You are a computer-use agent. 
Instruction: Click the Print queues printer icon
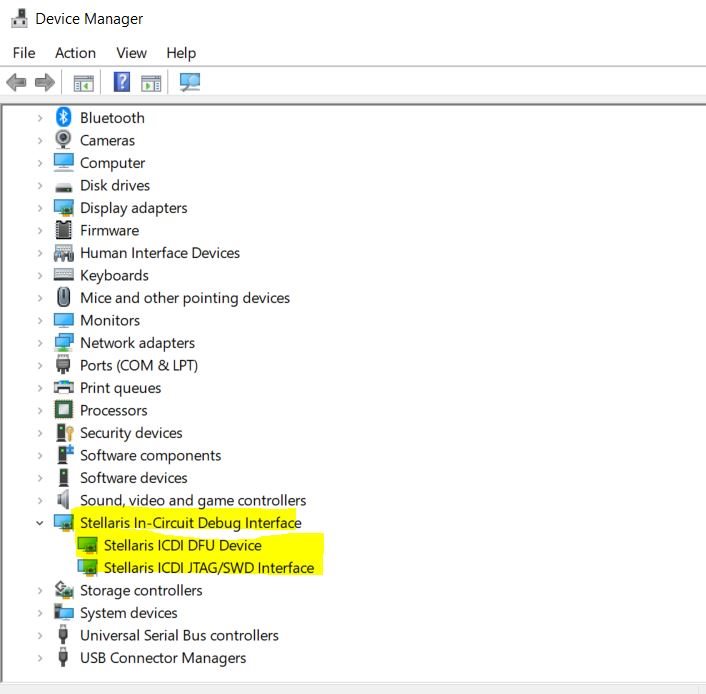pyautogui.click(x=63, y=387)
